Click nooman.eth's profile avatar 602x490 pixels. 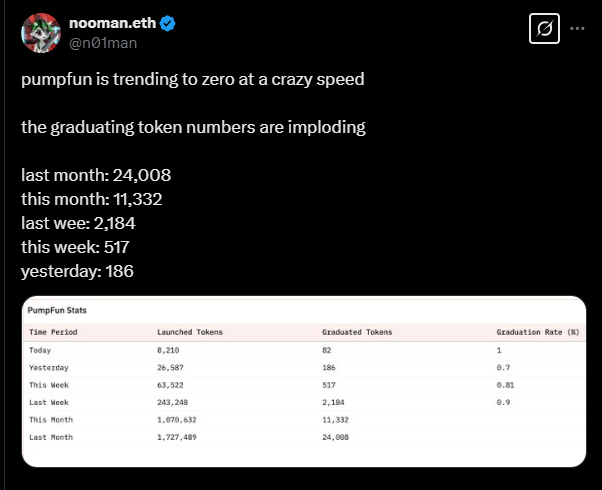point(41,33)
